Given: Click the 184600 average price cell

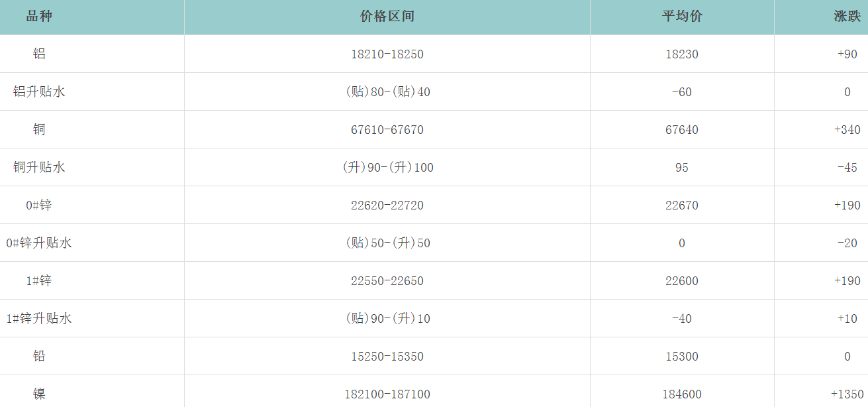Looking at the screenshot, I should tap(682, 394).
